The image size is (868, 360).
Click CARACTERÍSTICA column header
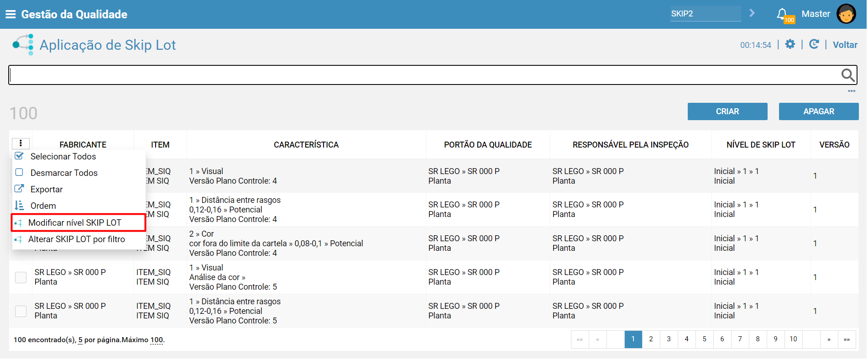(306, 145)
